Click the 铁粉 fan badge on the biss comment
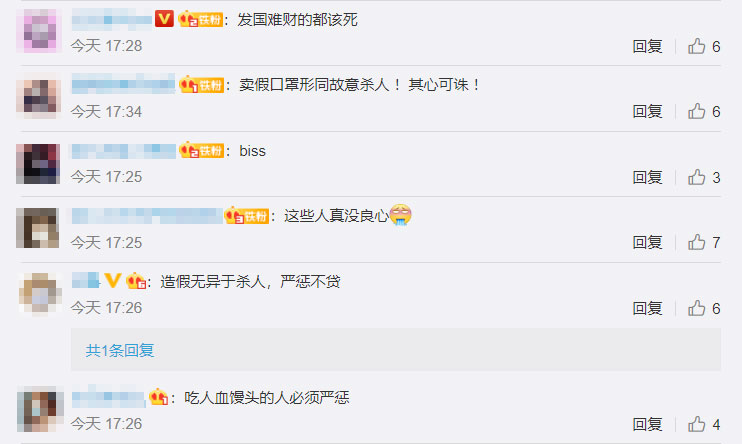The width and height of the screenshot is (742, 444). coord(201,151)
